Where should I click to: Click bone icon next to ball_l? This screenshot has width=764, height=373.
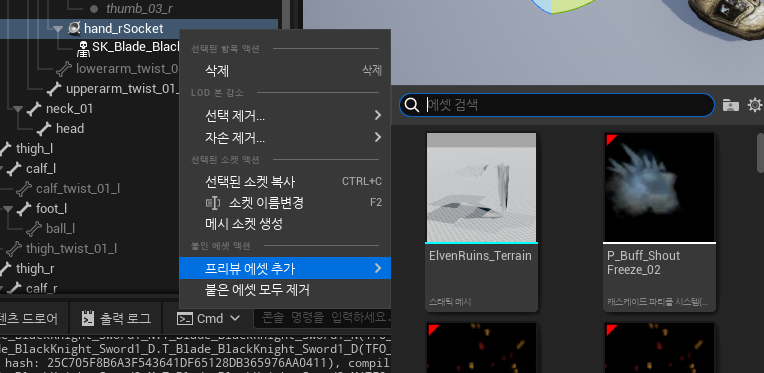click(x=34, y=228)
